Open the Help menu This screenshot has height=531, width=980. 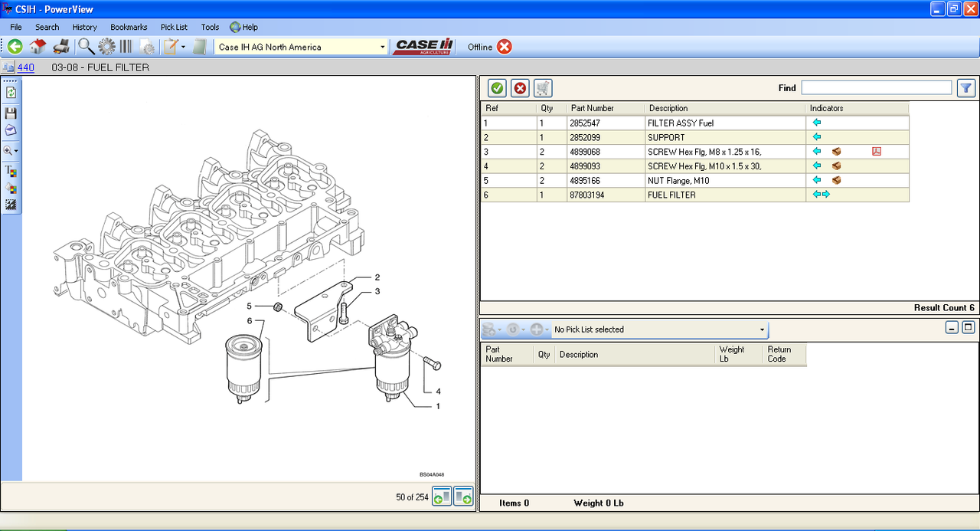pyautogui.click(x=244, y=27)
